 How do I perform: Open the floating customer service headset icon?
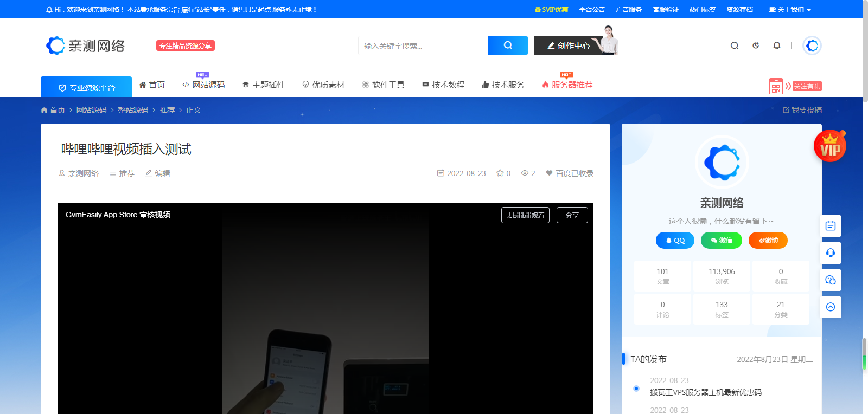[x=831, y=253]
